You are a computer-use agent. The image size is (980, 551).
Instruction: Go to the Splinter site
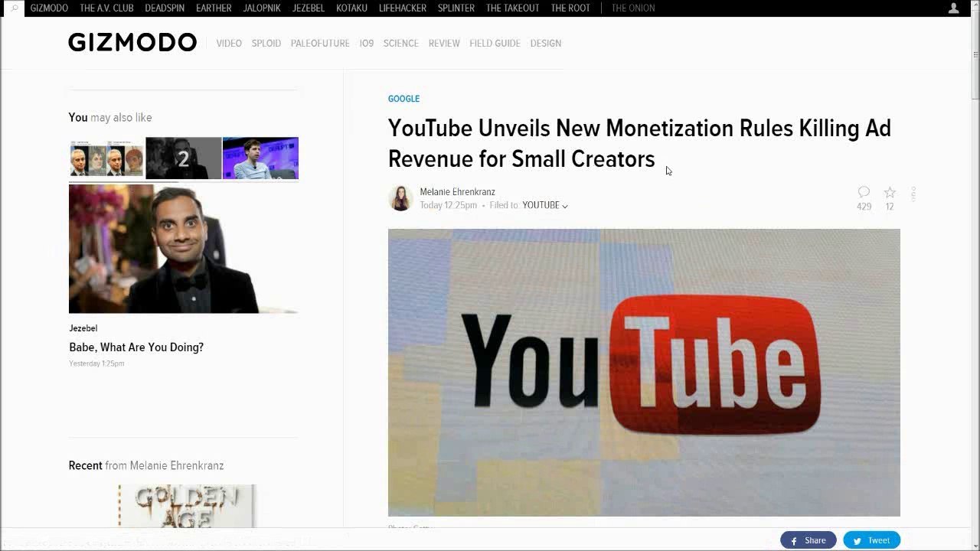(x=456, y=8)
